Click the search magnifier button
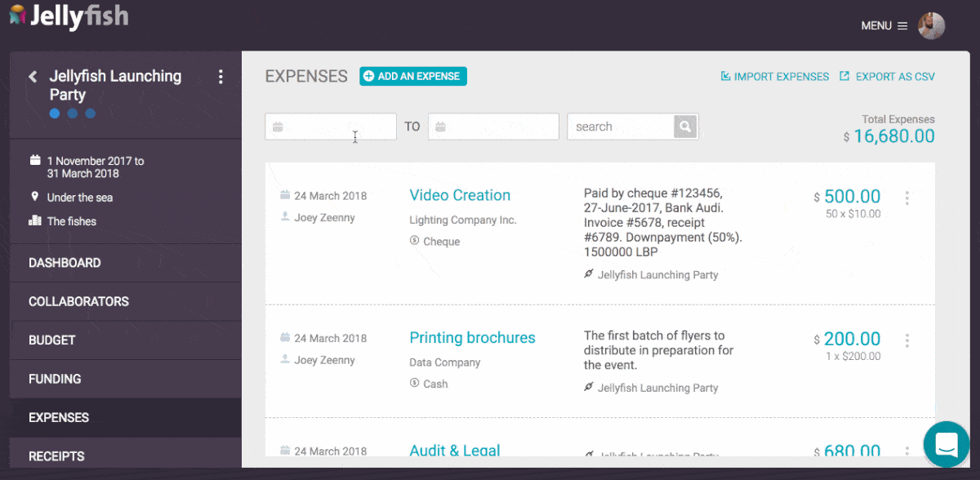The image size is (980, 480). [686, 127]
